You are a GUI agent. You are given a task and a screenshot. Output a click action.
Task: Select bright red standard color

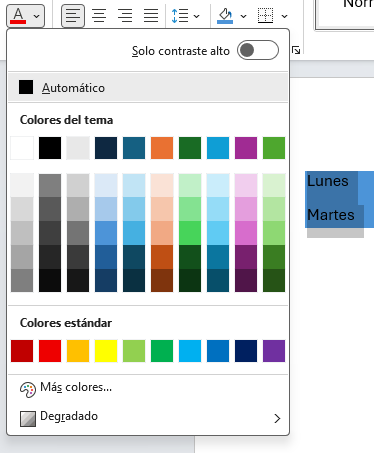(50, 351)
